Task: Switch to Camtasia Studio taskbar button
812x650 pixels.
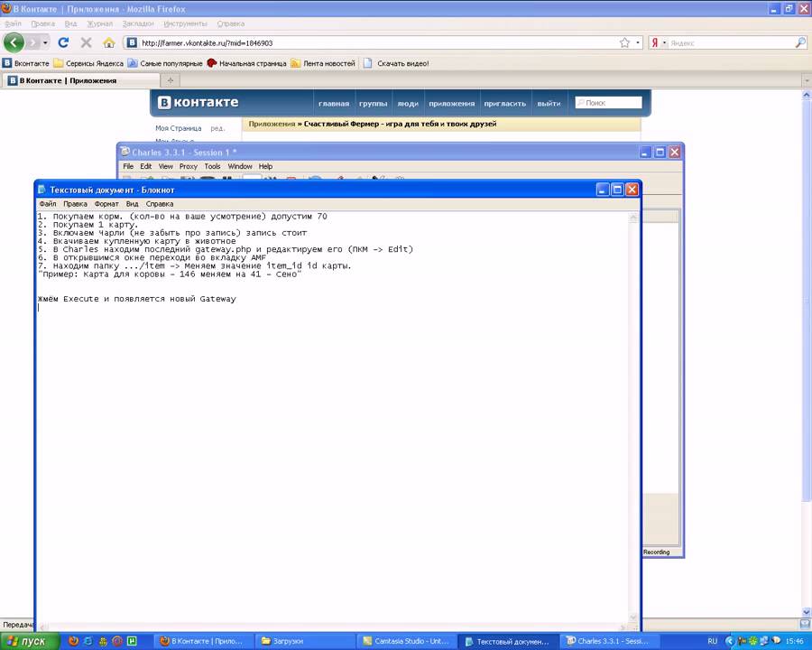Action: coord(407,641)
